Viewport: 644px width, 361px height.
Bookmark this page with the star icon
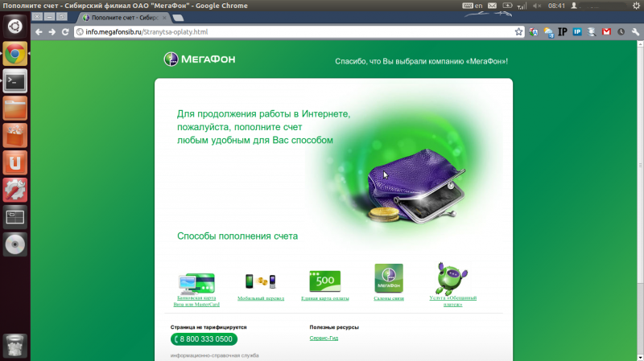pos(519,32)
